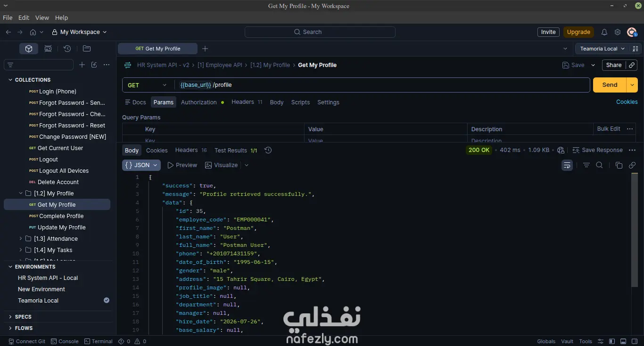This screenshot has height=346, width=644.
Task: Open the sidebar three-dots options
Action: coord(107,65)
